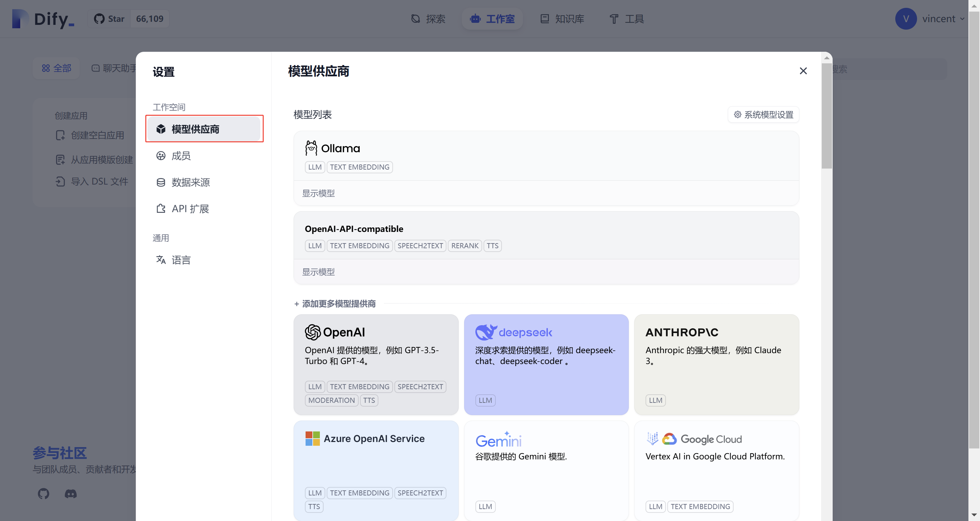
Task: Click the 语言 translate icon
Action: (161, 260)
